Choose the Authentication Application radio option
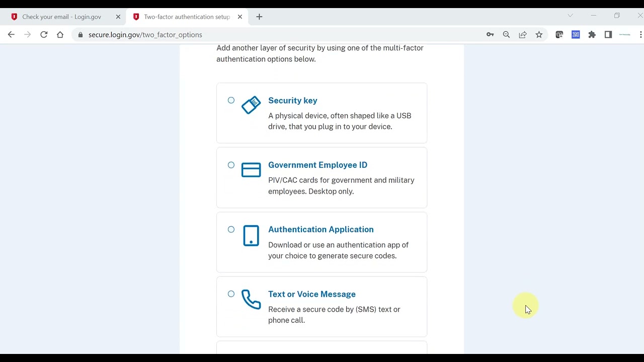 click(231, 229)
